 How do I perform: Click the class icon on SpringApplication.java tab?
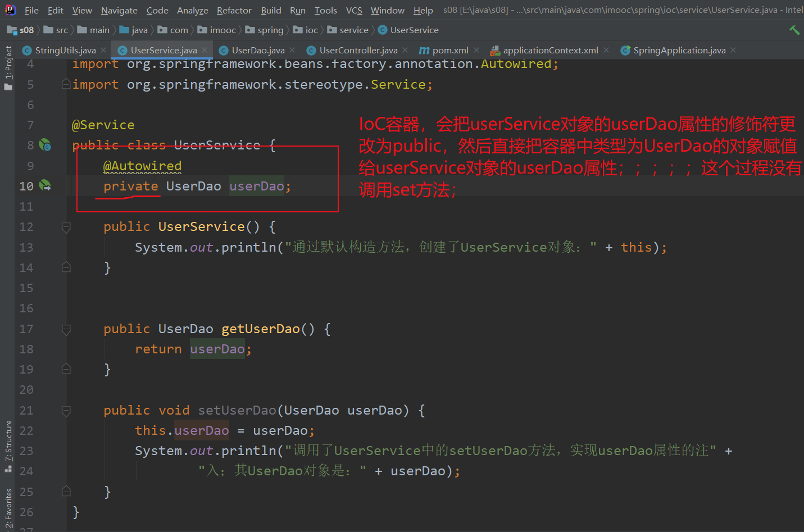[625, 50]
